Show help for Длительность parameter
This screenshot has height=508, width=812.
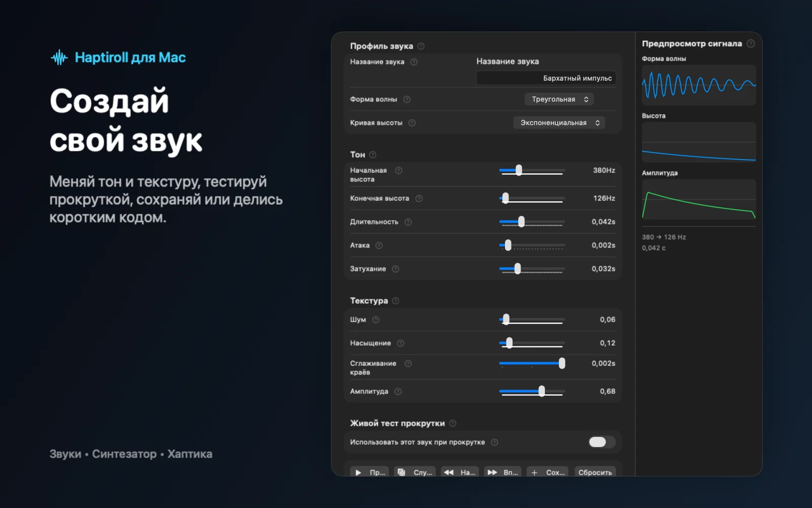pyautogui.click(x=408, y=222)
